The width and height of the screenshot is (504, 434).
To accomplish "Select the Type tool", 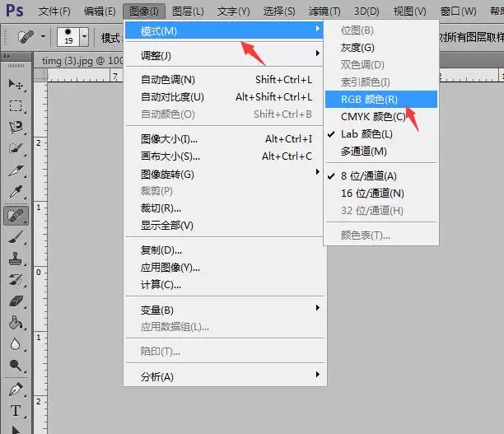I will pos(16,411).
